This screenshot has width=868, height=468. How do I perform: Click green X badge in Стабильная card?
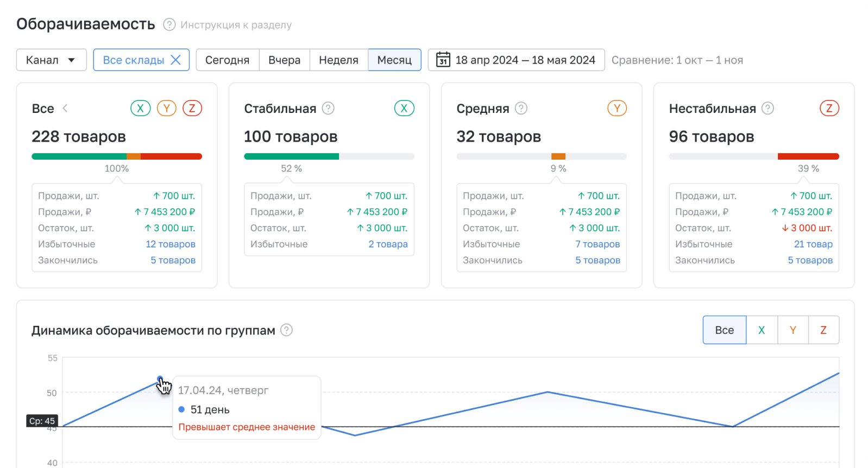pos(404,109)
